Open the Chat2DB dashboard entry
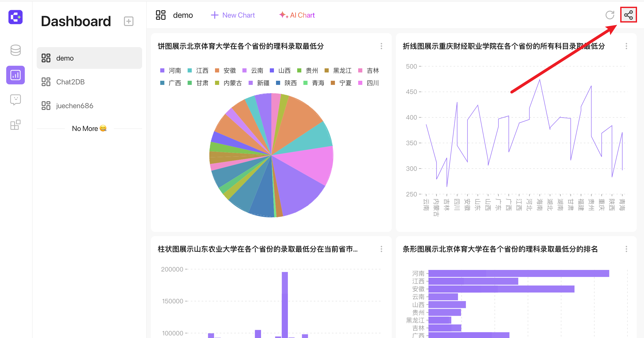The image size is (644, 338). pos(89,82)
